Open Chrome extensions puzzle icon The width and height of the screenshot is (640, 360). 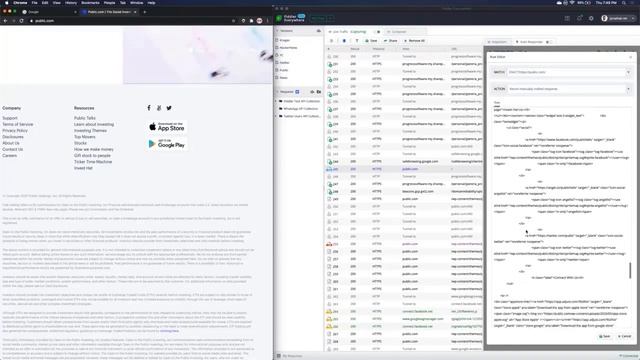coord(251,20)
